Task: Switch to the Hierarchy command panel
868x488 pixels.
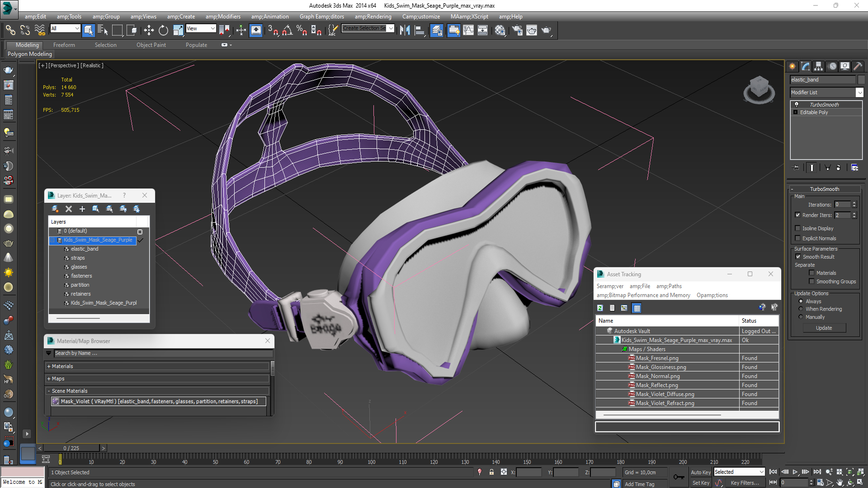Action: [819, 66]
